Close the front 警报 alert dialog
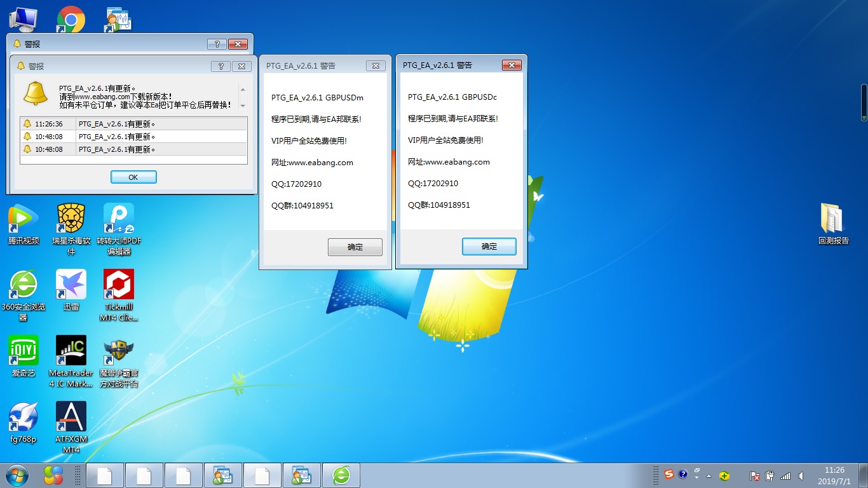Screen dimensions: 868x488 pos(241,66)
